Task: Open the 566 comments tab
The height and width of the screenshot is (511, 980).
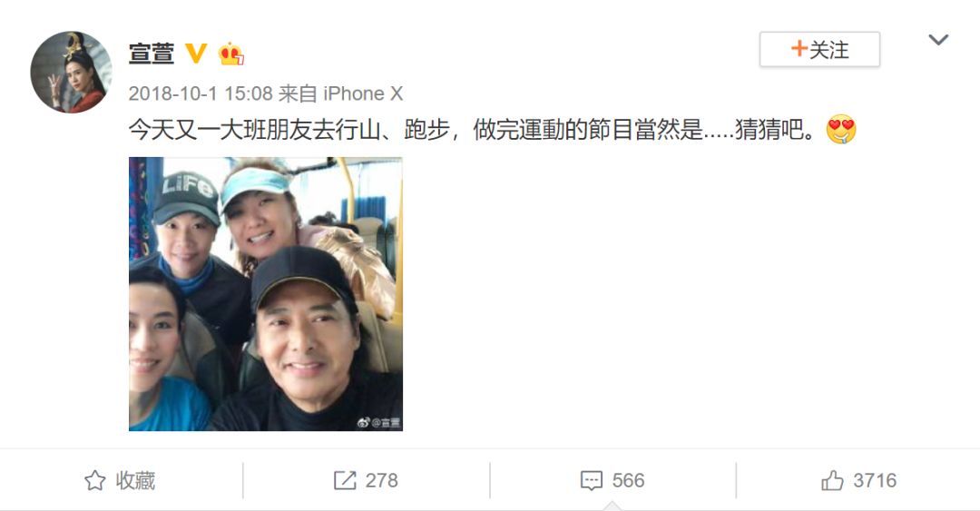Action: 612,480
